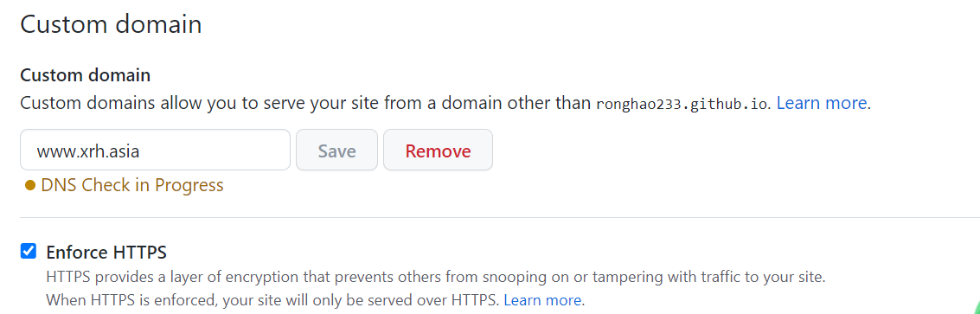This screenshot has height=314, width=980.
Task: Click the horizontal divider above Enforce HTTPS
Action: 500,218
